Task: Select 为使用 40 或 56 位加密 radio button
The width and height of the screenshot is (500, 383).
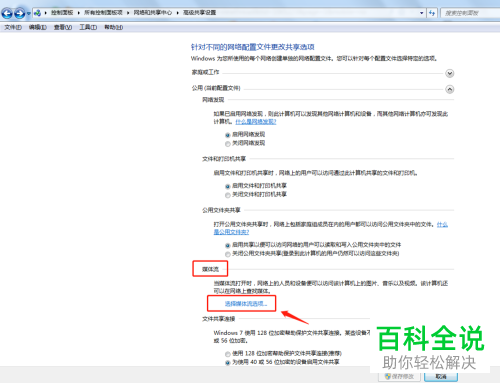Action: click(228, 363)
